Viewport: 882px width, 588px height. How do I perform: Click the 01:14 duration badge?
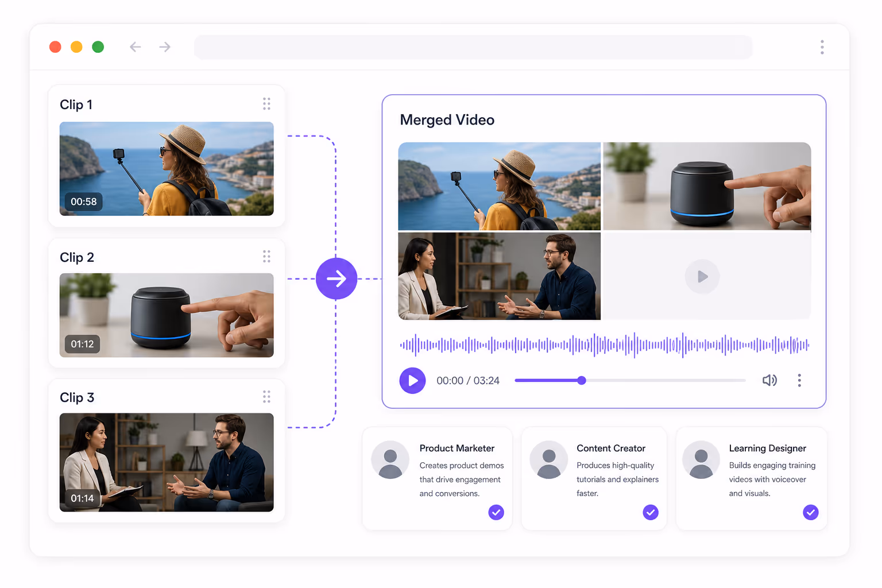(82, 498)
